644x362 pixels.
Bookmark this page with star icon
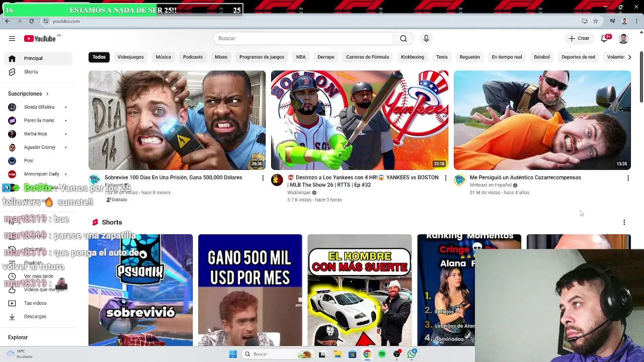[x=596, y=21]
